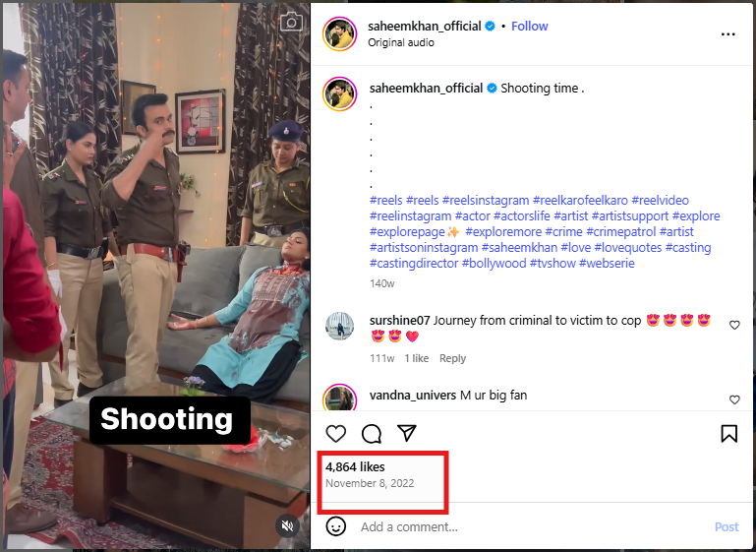Viewport: 756px width, 552px height.
Task: Like surshine07's comment heart
Action: (x=734, y=325)
